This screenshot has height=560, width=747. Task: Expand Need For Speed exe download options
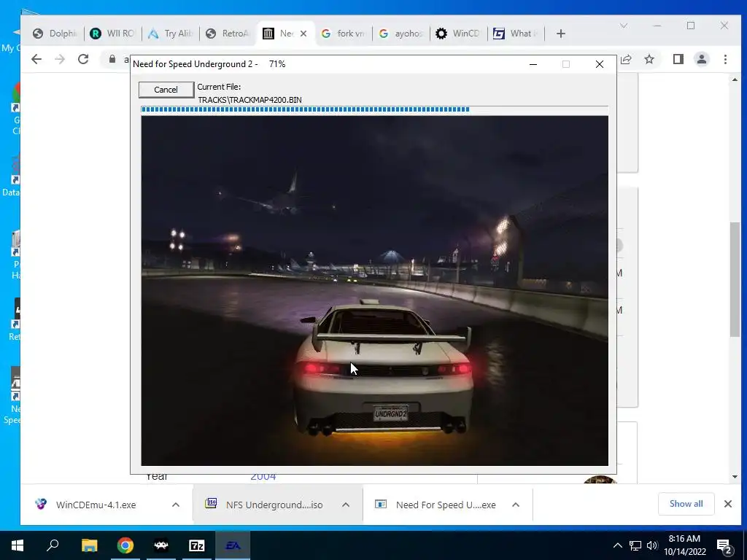516,505
